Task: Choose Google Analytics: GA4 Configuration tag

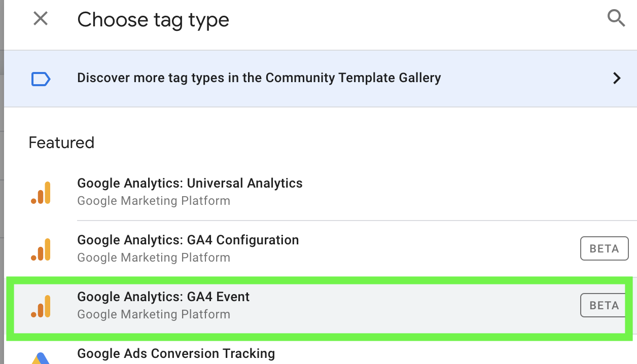Action: click(x=188, y=240)
